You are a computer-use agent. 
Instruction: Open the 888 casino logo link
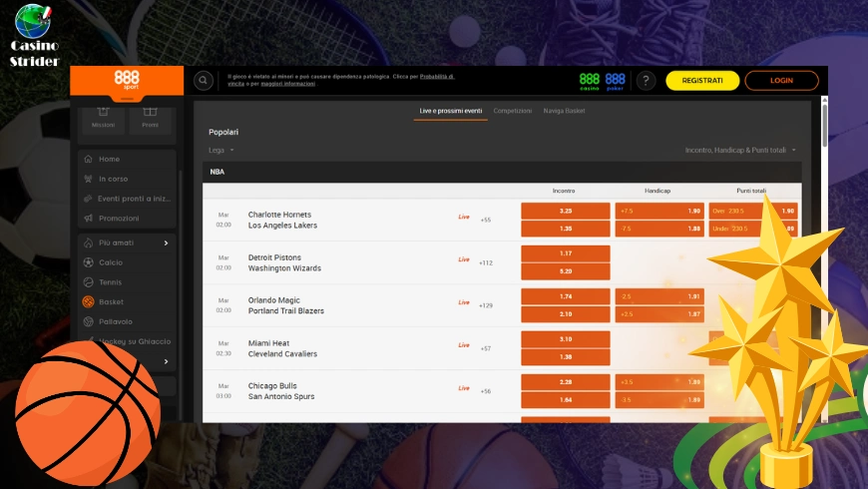point(589,82)
